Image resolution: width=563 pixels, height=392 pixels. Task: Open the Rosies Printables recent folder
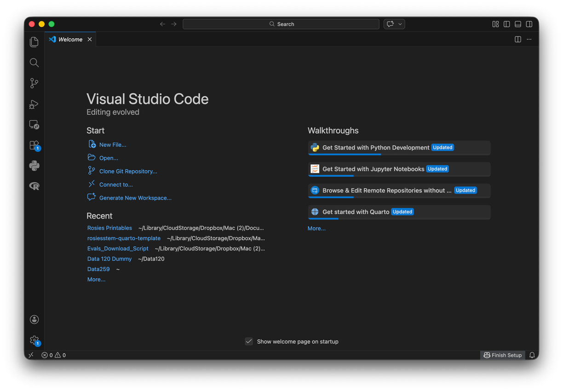point(109,228)
